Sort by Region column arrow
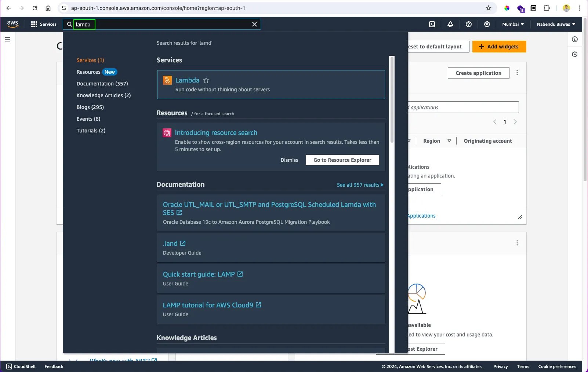This screenshot has width=588, height=372. point(449,141)
